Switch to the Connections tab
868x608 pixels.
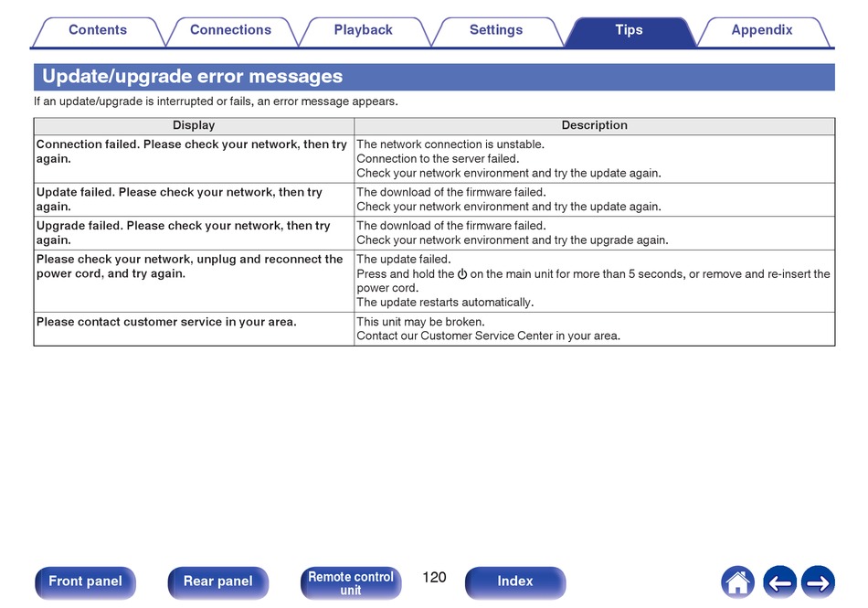231,30
